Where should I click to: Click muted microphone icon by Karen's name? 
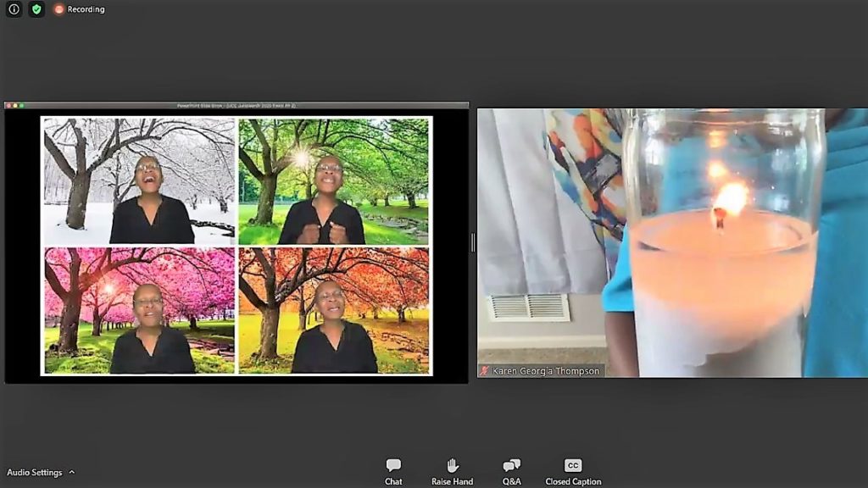click(x=484, y=371)
